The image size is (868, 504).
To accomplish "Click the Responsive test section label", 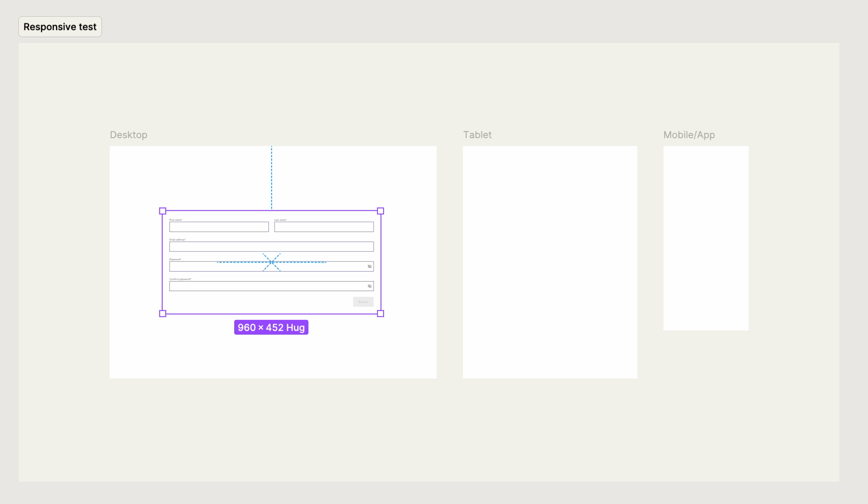I will click(x=60, y=27).
